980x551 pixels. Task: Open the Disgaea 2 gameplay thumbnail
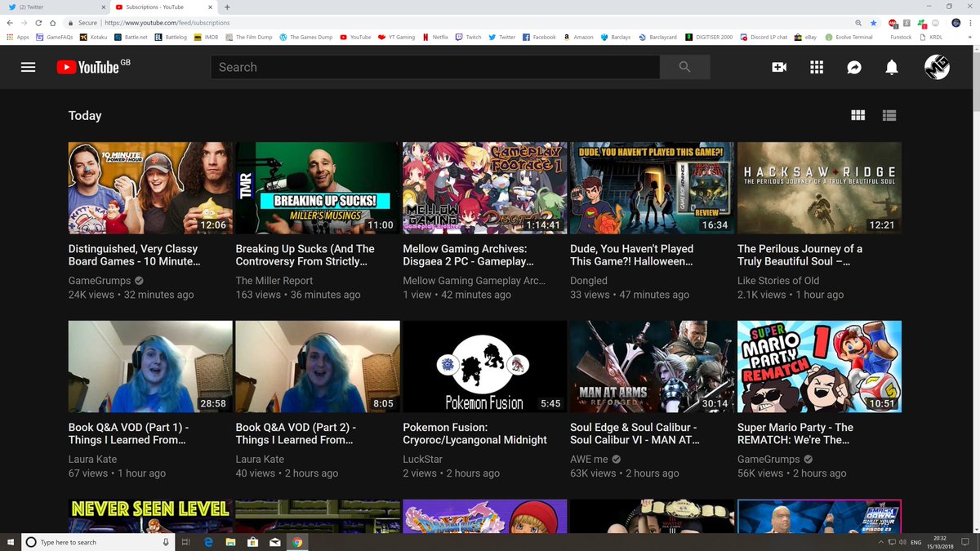click(x=485, y=188)
